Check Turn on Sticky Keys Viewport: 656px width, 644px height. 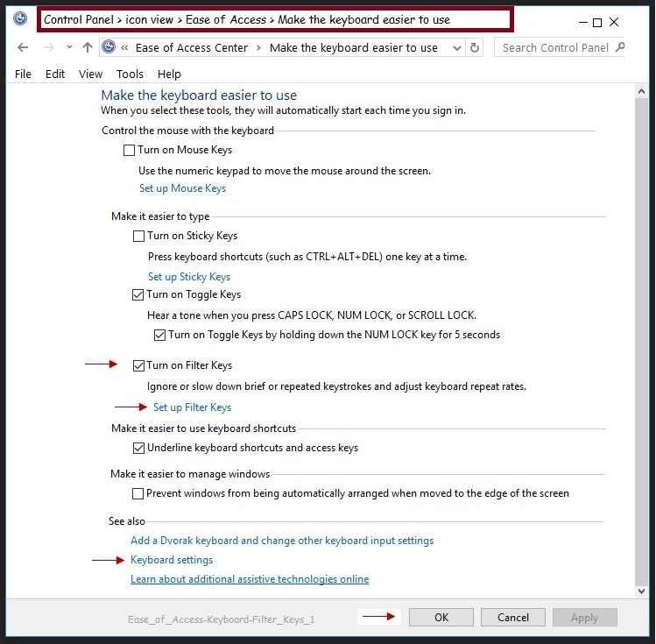(139, 236)
